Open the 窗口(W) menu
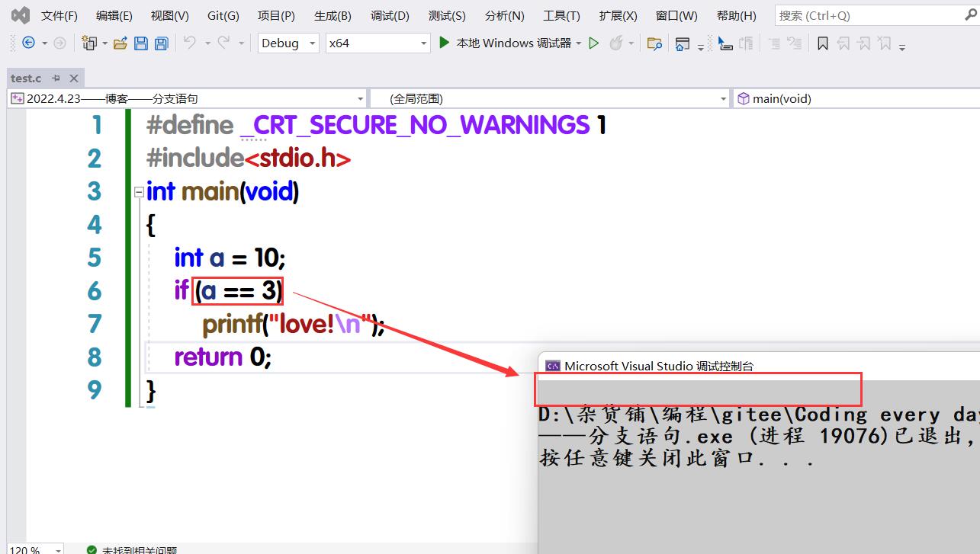This screenshot has width=980, height=554. click(676, 15)
